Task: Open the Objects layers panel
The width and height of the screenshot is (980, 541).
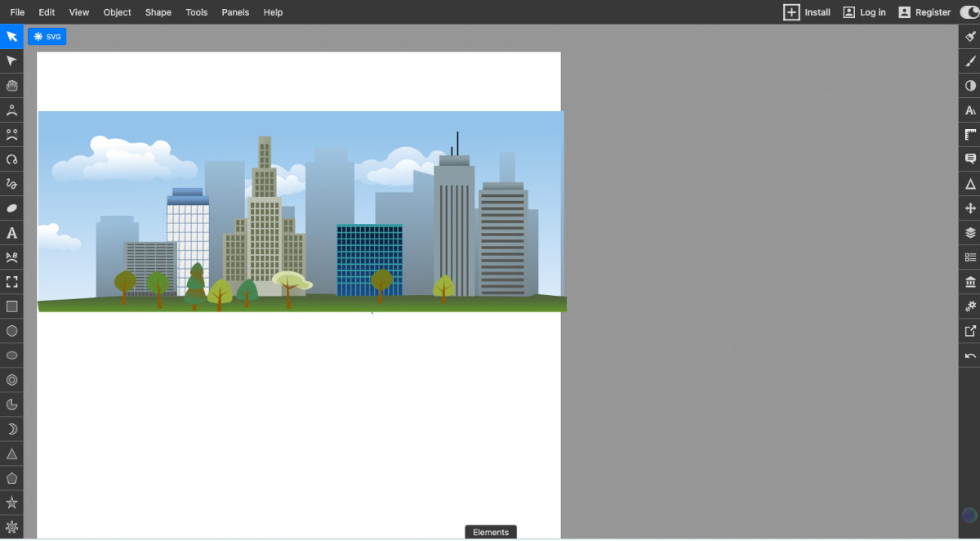Action: [x=969, y=232]
